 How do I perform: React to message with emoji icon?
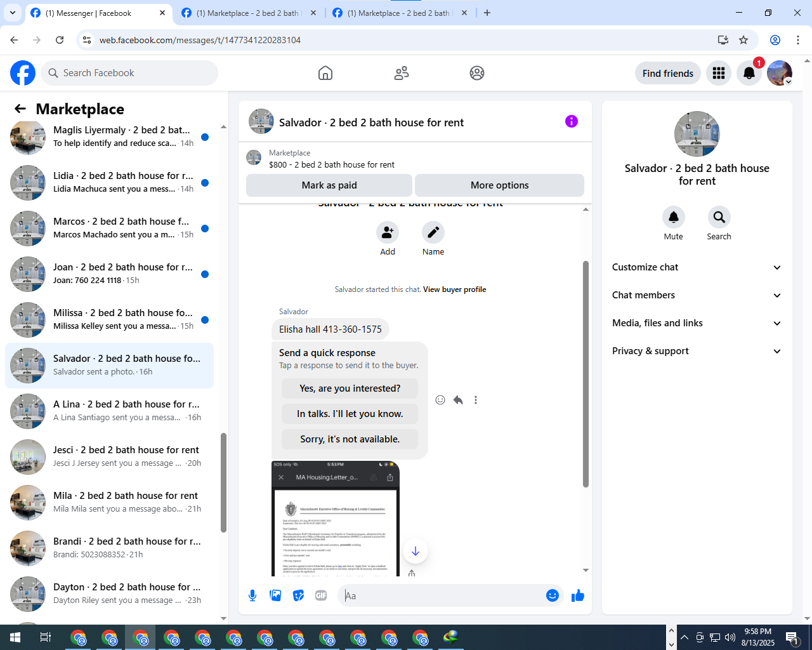(x=440, y=400)
